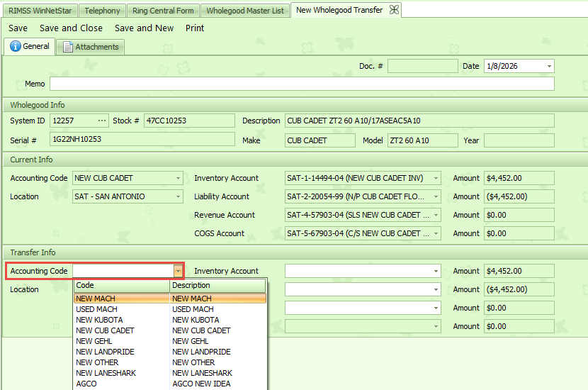Click the Code column header

(122, 285)
